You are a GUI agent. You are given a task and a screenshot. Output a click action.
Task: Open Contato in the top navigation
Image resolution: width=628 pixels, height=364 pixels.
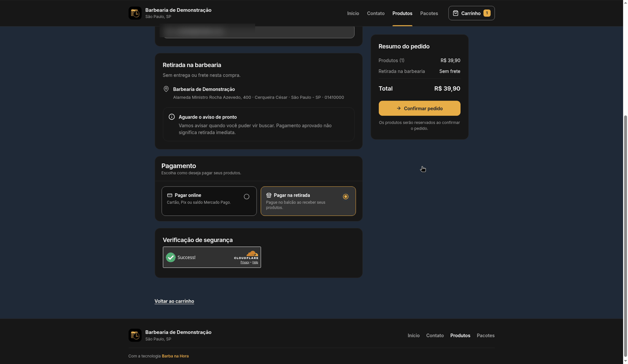pos(376,13)
